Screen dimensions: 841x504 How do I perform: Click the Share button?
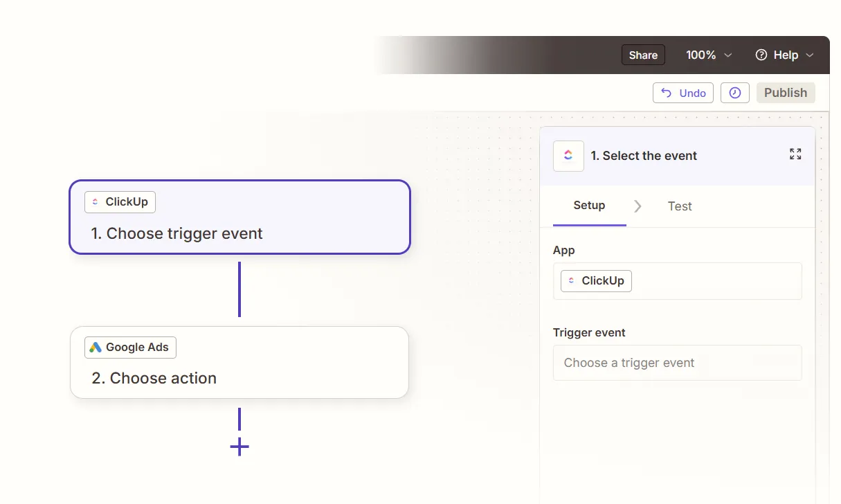click(643, 55)
